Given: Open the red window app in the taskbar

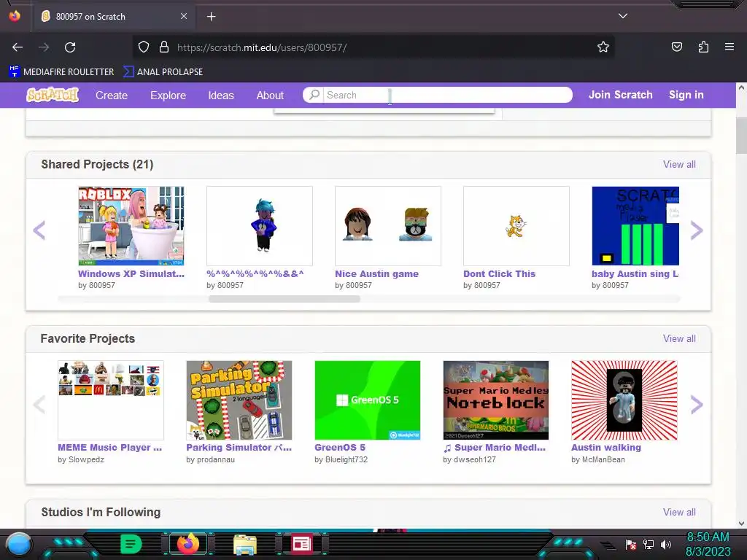Looking at the screenshot, I should [301, 544].
